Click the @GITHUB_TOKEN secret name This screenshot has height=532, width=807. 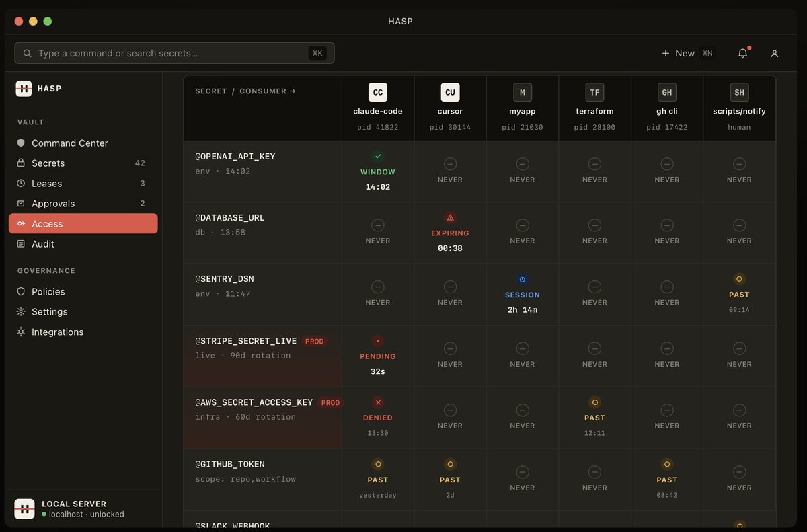[x=230, y=464]
